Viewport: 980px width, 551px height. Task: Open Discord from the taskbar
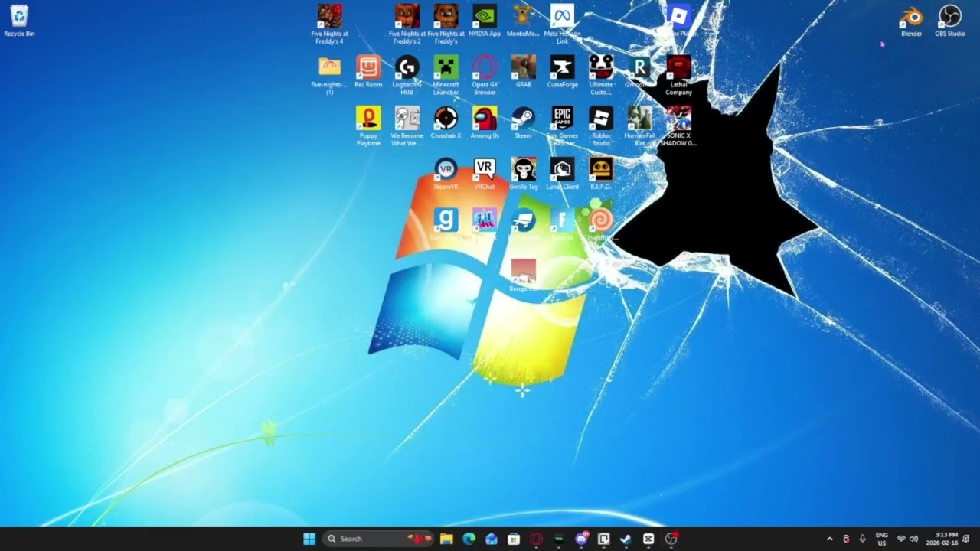(x=581, y=539)
